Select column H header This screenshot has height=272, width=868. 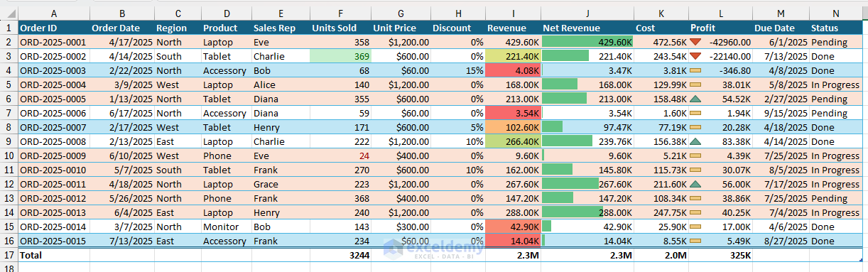(x=458, y=13)
